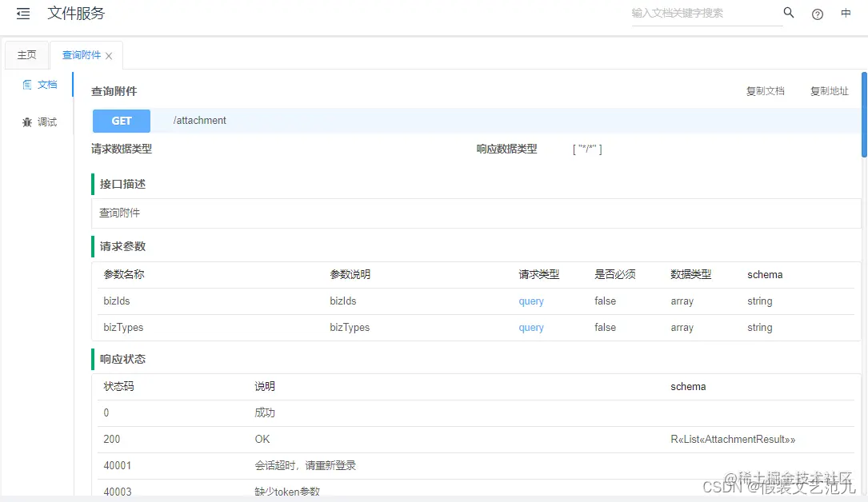Screen dimensions: 868x502
Task: Click the query type in bizIds row
Action: tap(531, 301)
